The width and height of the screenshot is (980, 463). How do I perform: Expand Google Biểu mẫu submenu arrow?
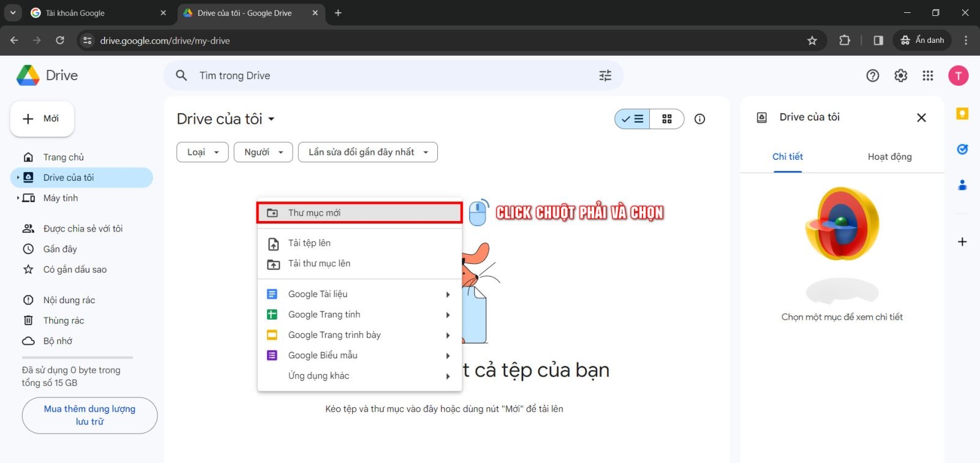pyautogui.click(x=448, y=356)
